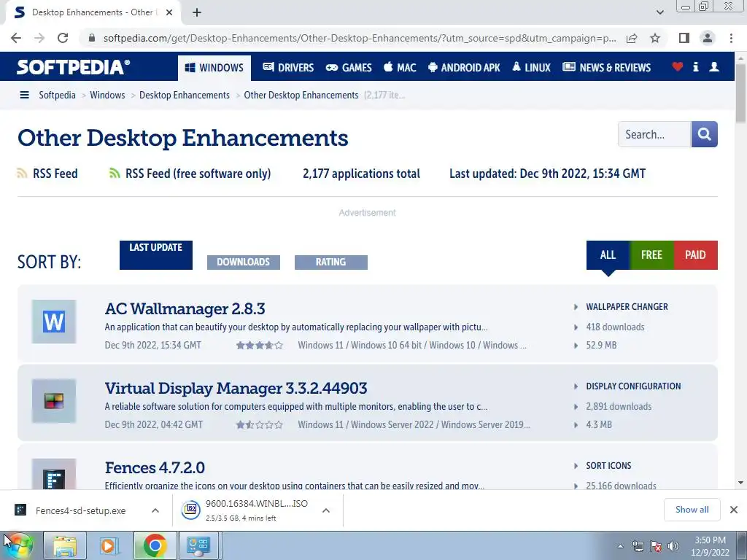Viewport: 747px width, 560px height.
Task: Open the Drivers section
Action: point(288,68)
